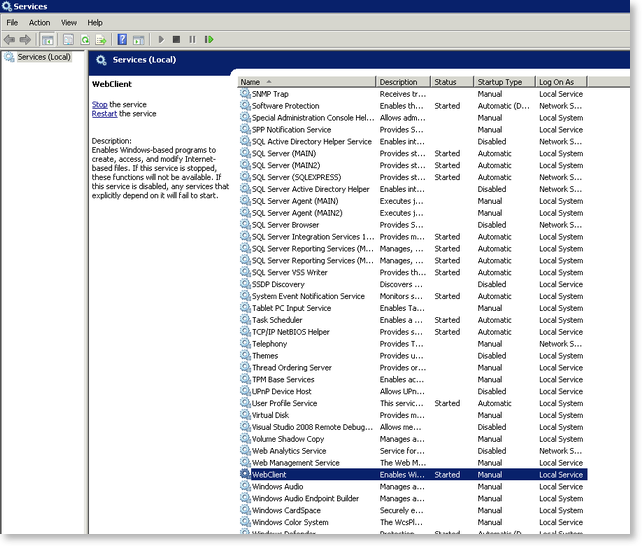Sort by the Status column header
Image resolution: width=642 pixels, height=546 pixels.
tap(452, 82)
